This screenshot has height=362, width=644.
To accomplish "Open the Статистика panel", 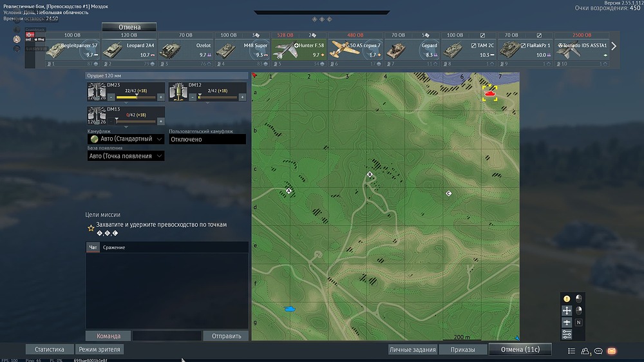I will coord(50,349).
